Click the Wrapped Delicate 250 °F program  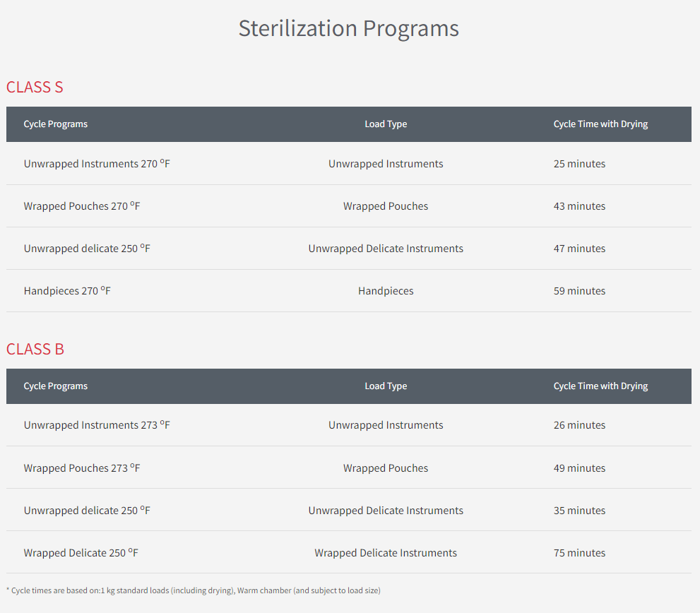81,553
